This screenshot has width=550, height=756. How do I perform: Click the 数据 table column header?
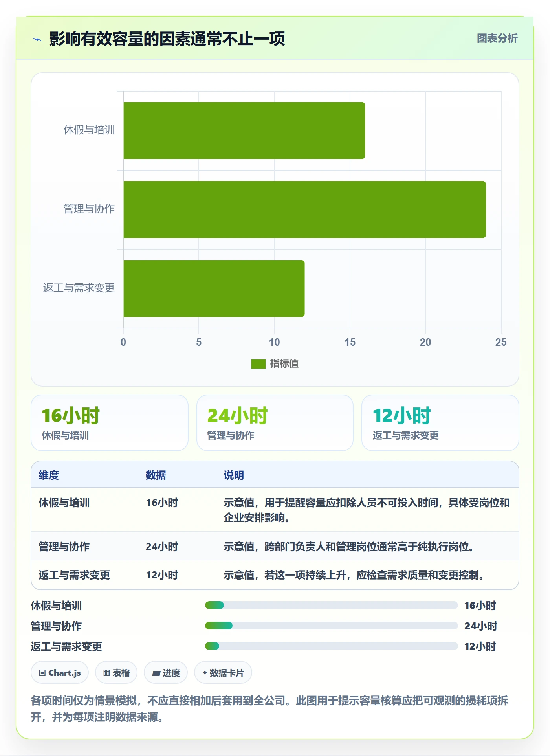156,475
